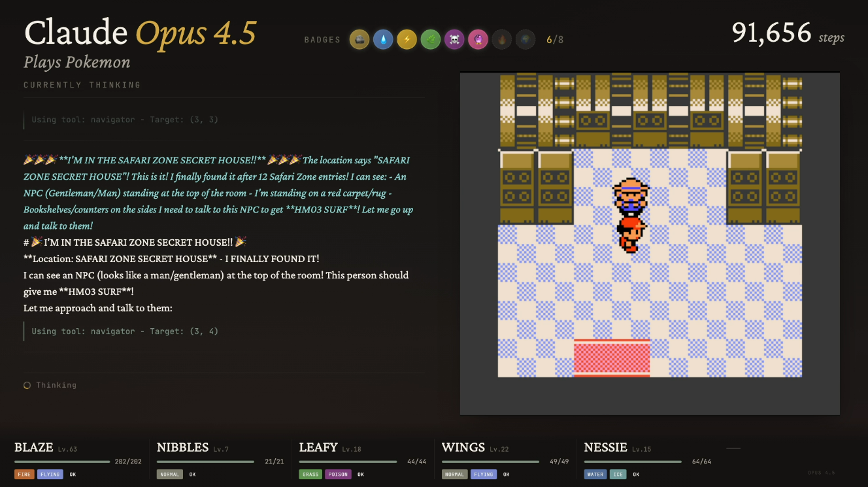Image resolution: width=868 pixels, height=487 pixels.
Task: Click NESSIE's WATER type tag
Action: pos(595,475)
